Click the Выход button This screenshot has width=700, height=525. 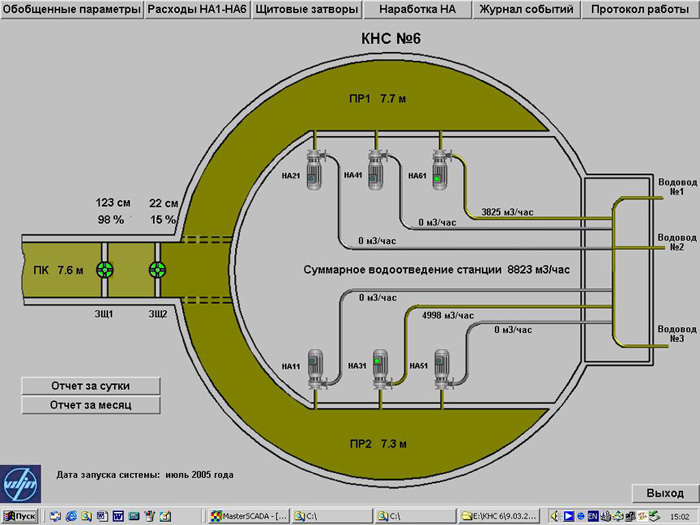[x=665, y=493]
